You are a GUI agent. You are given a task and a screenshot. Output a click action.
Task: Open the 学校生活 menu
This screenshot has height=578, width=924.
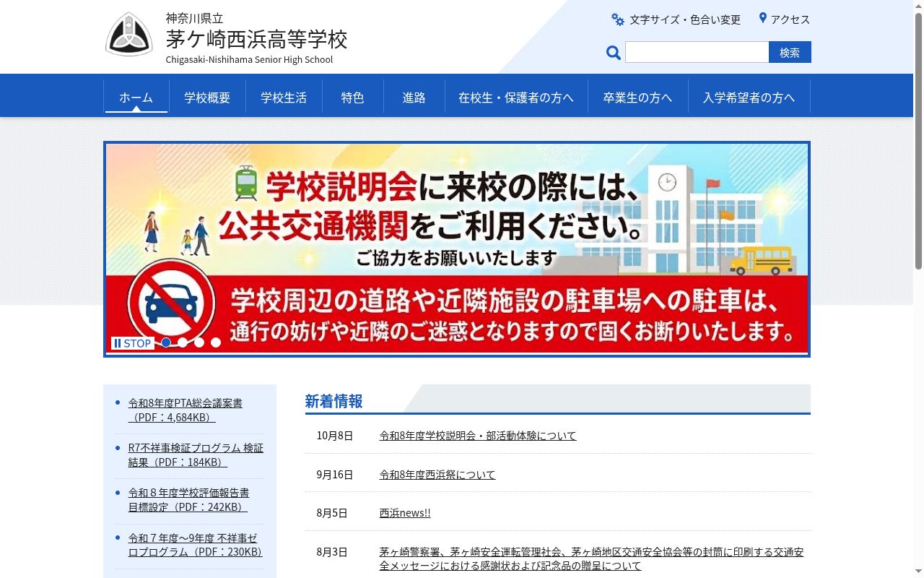point(284,97)
